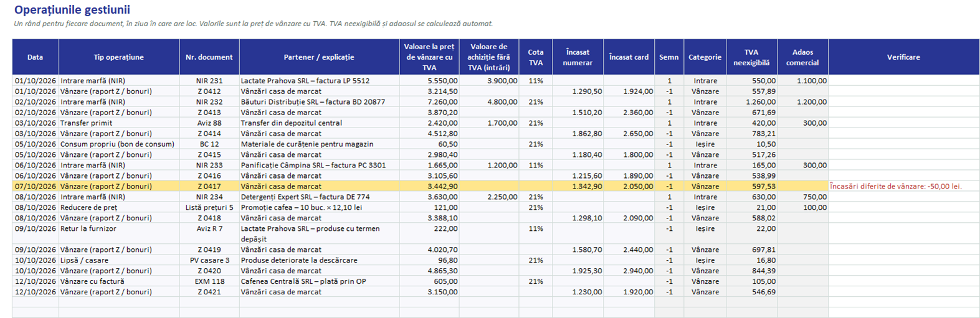The height and width of the screenshot is (318, 980).
Task: Select the commercial markup 750,00 cell
Action: tap(803, 197)
